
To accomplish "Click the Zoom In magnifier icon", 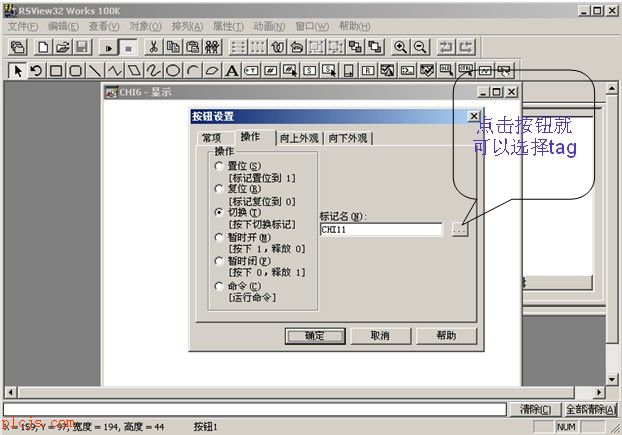I will pos(400,48).
